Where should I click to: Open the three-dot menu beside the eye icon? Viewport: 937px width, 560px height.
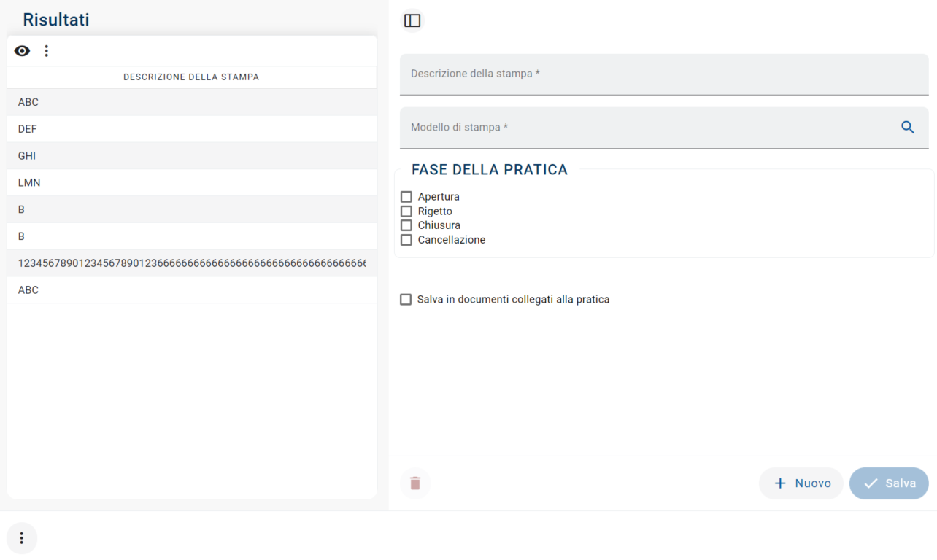(x=47, y=51)
